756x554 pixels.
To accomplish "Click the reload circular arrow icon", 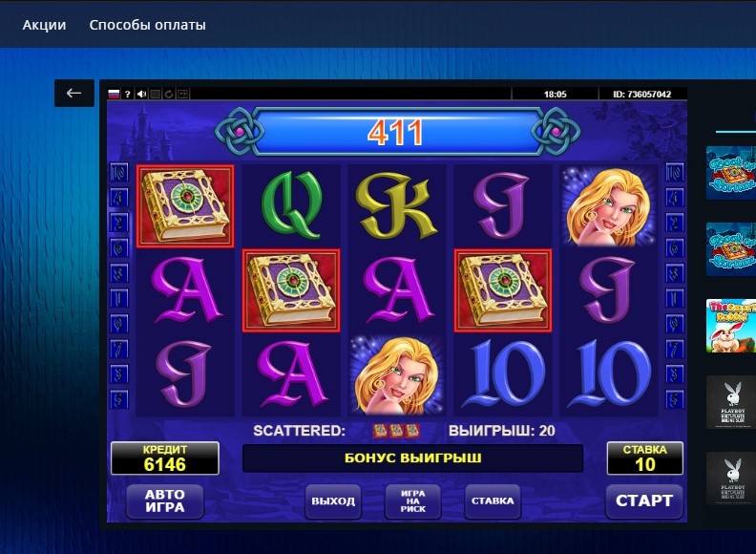I will pos(169,94).
